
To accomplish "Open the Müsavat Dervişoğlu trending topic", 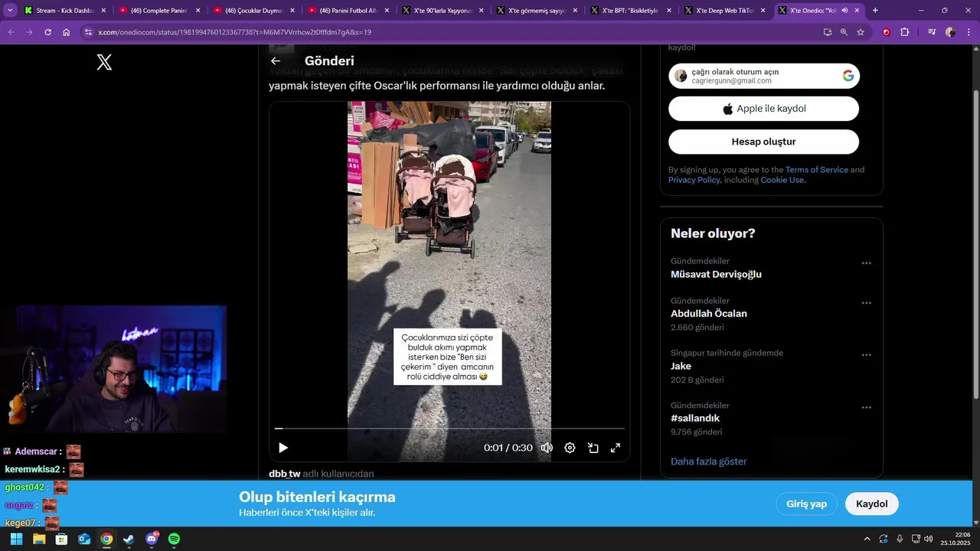I will tap(716, 274).
